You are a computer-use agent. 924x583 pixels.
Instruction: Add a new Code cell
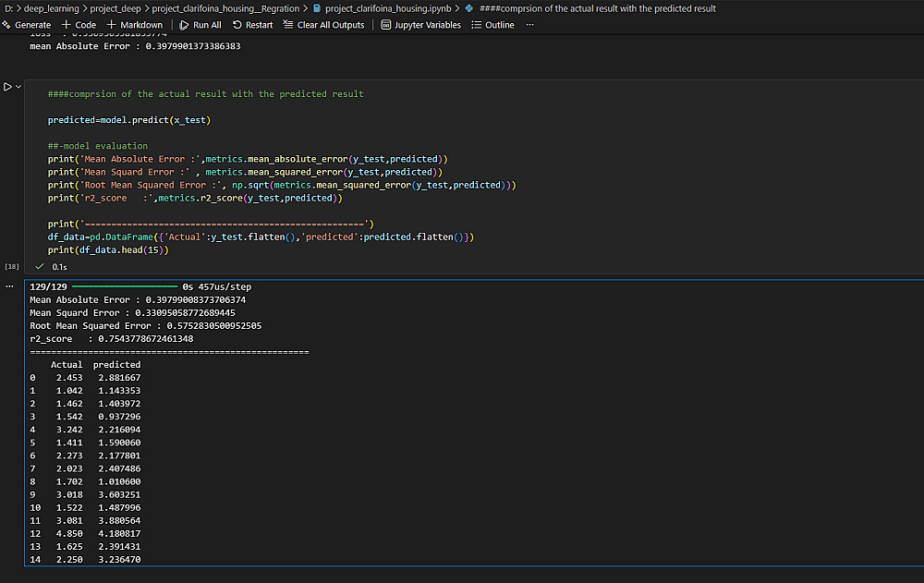click(79, 25)
